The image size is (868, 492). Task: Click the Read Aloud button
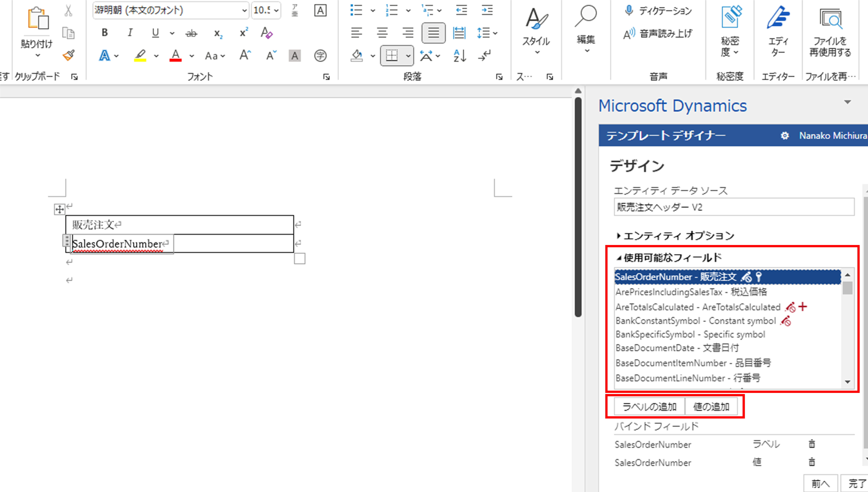click(x=658, y=33)
